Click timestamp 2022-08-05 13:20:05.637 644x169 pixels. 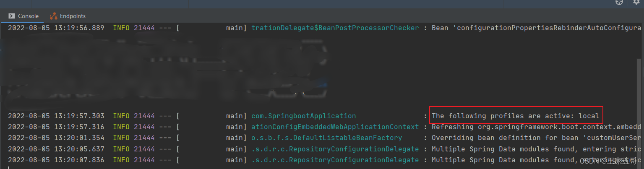[56, 149]
